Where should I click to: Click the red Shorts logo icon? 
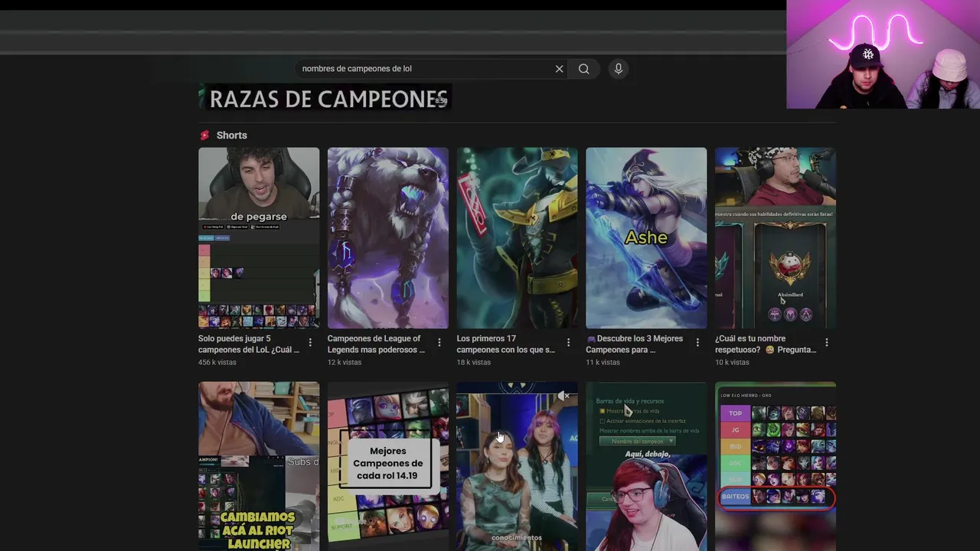(x=204, y=135)
